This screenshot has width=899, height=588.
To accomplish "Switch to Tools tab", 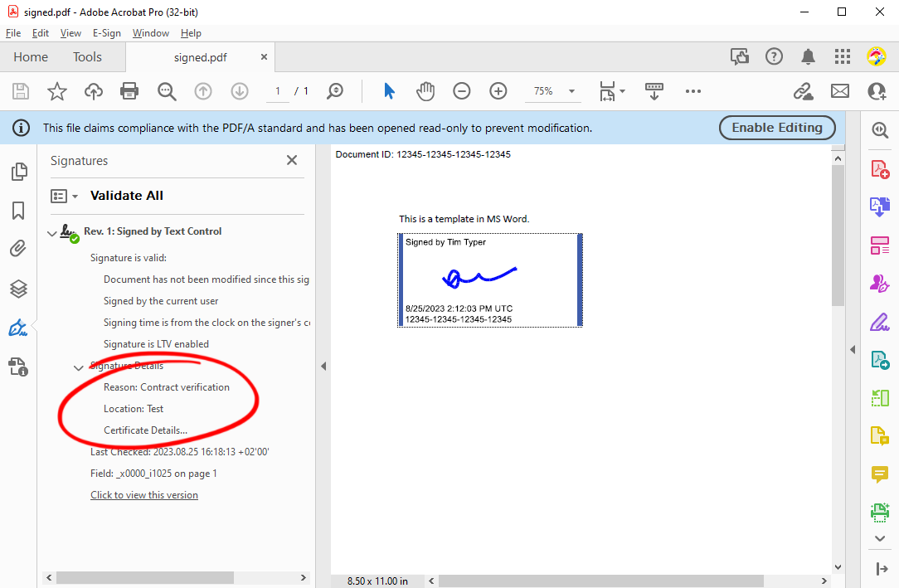I will tap(87, 57).
